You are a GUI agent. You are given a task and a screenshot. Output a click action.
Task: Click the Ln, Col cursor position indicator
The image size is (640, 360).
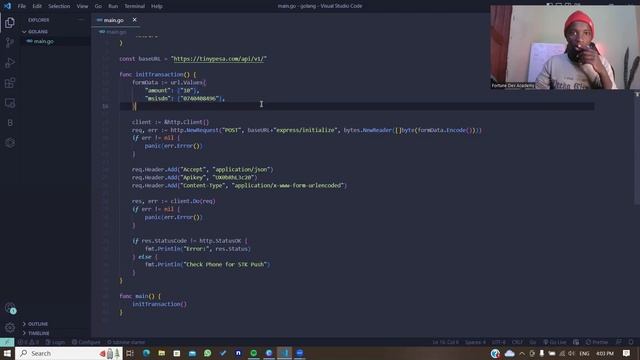point(445,342)
